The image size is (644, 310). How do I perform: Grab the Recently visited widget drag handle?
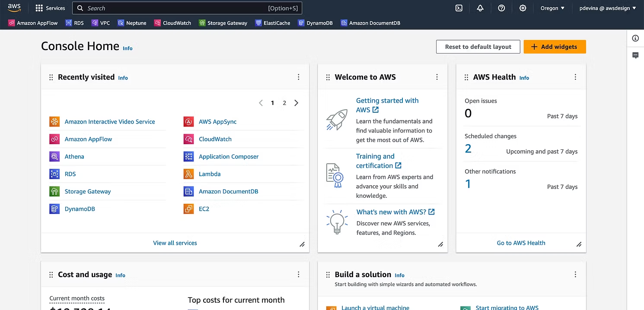pos(51,77)
